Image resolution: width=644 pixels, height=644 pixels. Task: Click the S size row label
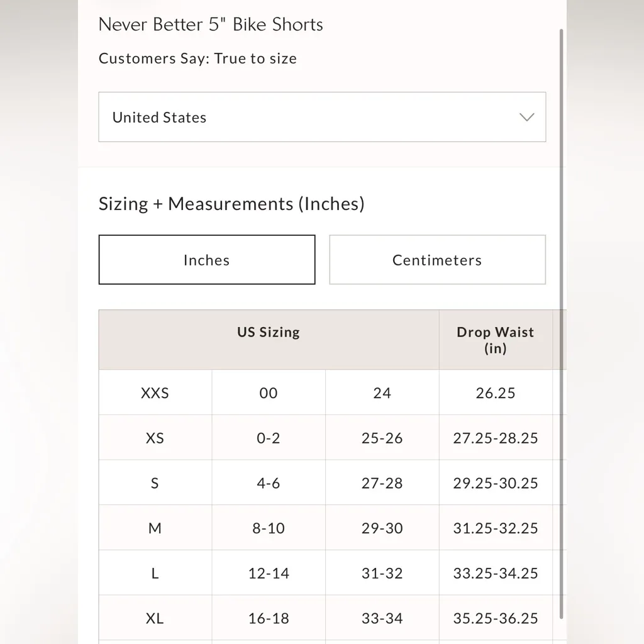(155, 484)
